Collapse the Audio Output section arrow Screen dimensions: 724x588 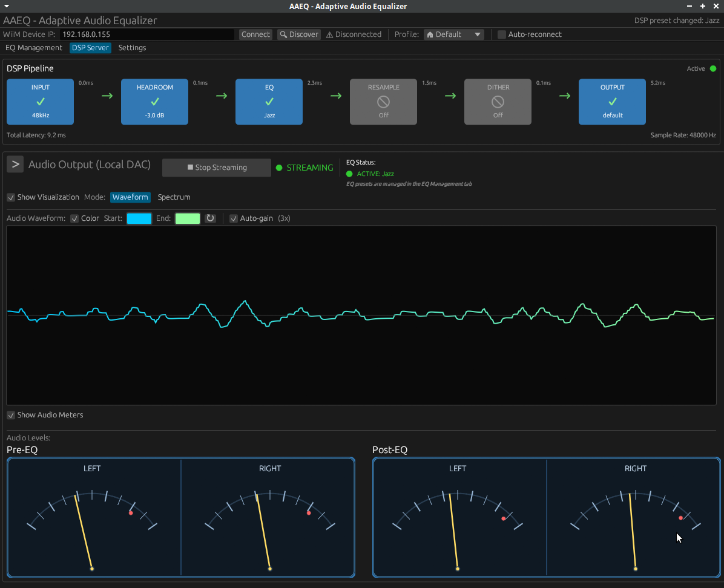click(16, 165)
